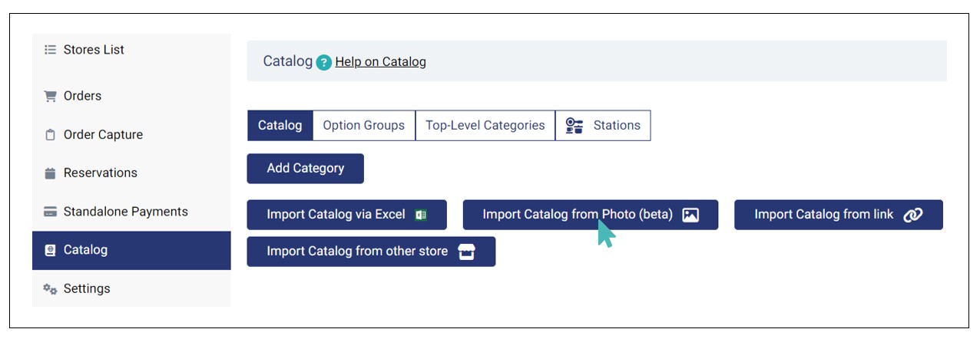The image size is (980, 339).
Task: Open the Help on Catalog link
Action: [380, 62]
